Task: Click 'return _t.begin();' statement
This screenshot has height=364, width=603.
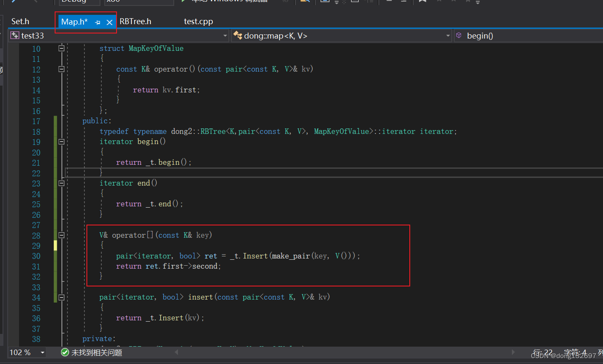Action: 154,162
